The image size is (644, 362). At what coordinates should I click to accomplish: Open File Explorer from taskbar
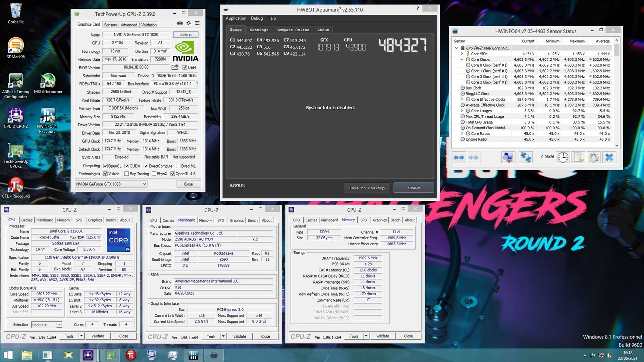[27, 355]
